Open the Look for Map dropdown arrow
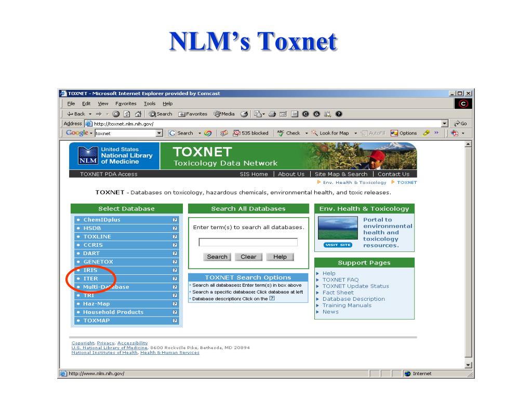 355,133
